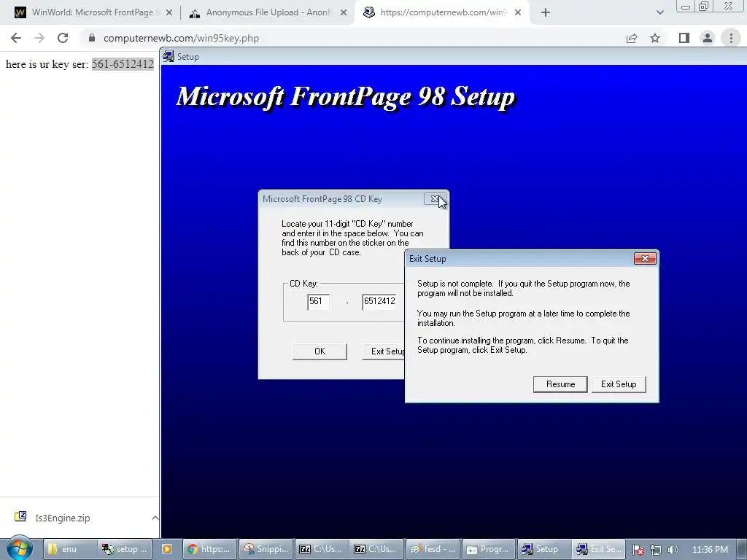The height and width of the screenshot is (560, 747).
Task: Open network tray icon
Action: [x=656, y=550]
